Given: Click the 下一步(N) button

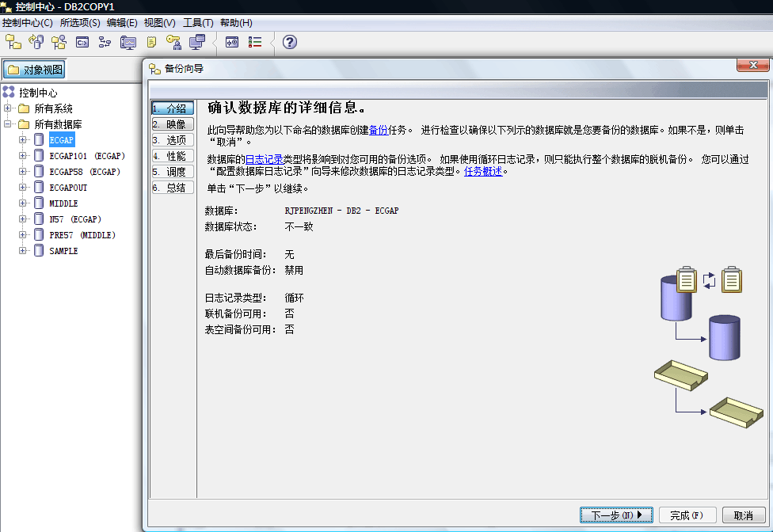Looking at the screenshot, I should click(616, 515).
